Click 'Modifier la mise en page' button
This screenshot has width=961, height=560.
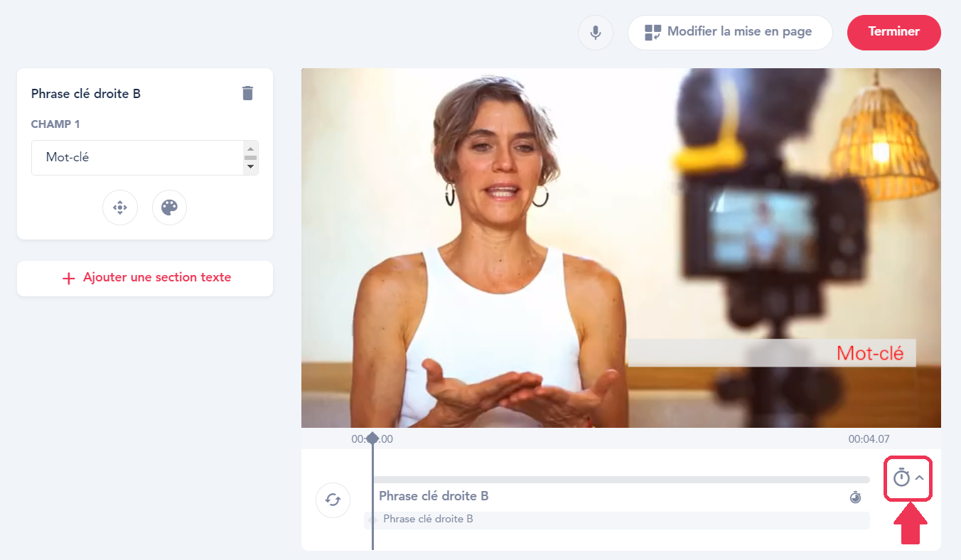point(729,32)
